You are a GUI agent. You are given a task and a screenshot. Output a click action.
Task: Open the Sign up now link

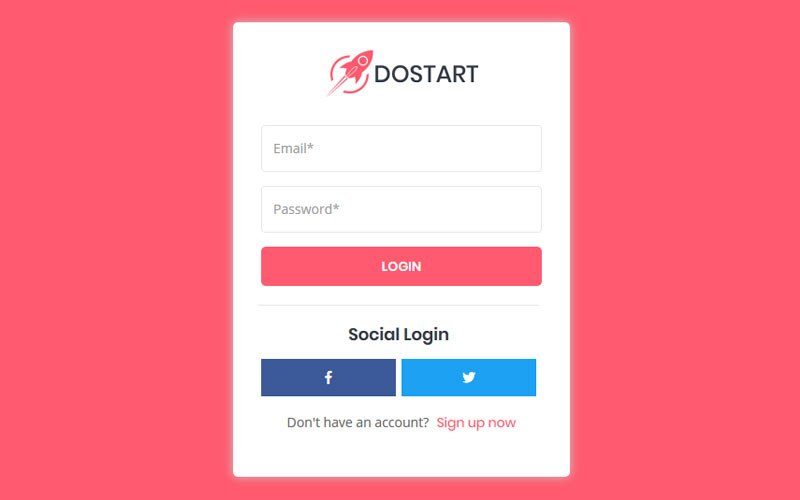[476, 422]
